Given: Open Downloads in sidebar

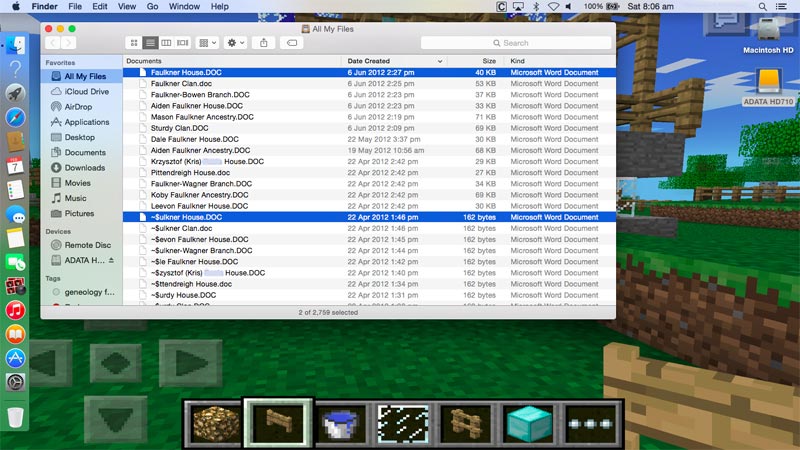Looking at the screenshot, I should (x=81, y=168).
